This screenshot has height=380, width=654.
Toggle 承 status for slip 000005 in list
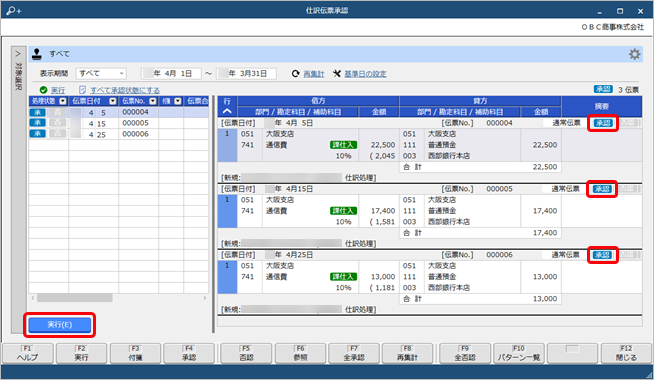(x=38, y=123)
